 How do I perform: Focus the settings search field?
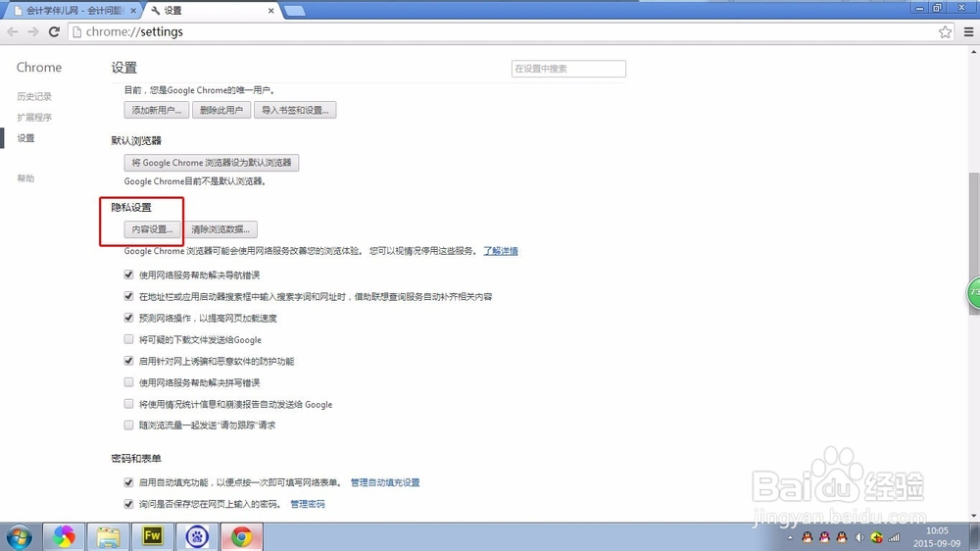568,69
